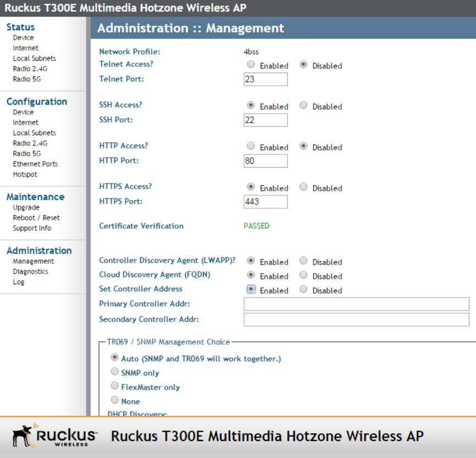This screenshot has width=476, height=458.
Task: Select Enabled for SSH Access
Action: [251, 105]
